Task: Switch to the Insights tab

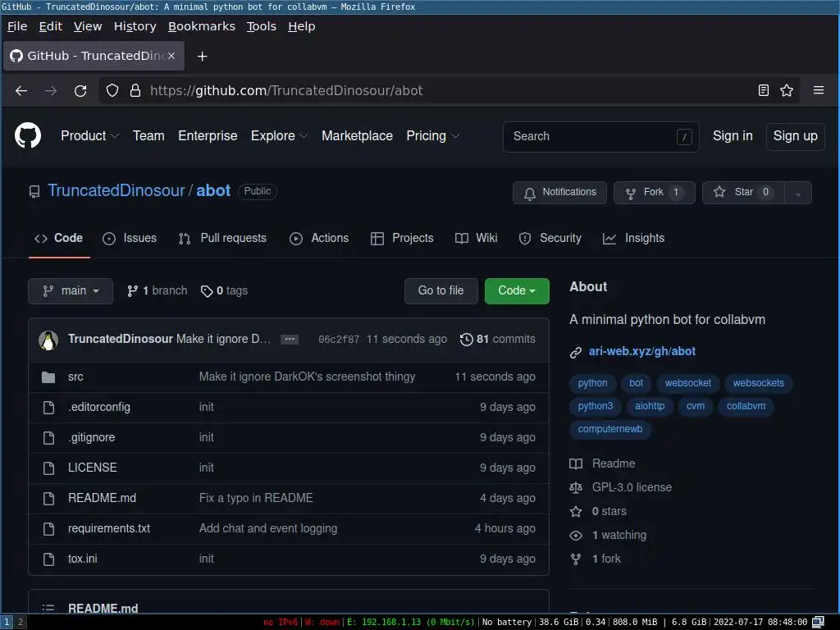Action: coord(634,239)
